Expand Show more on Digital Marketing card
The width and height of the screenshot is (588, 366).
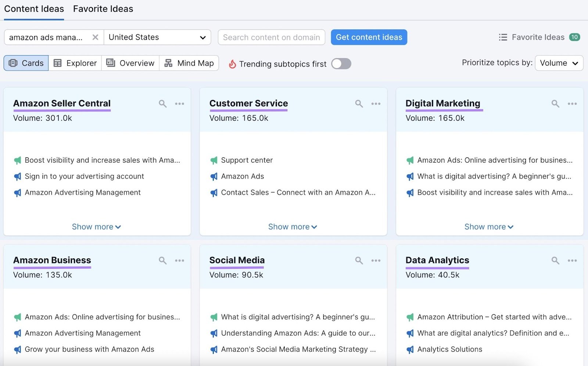488,227
